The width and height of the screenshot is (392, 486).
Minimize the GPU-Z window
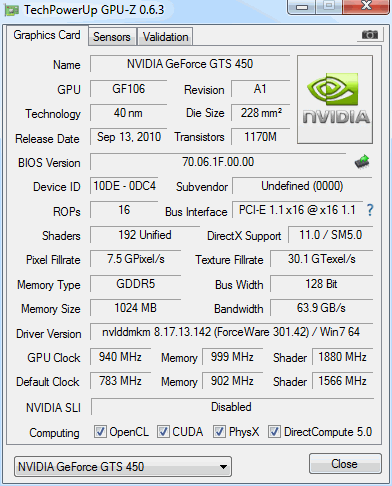pyautogui.click(x=302, y=7)
